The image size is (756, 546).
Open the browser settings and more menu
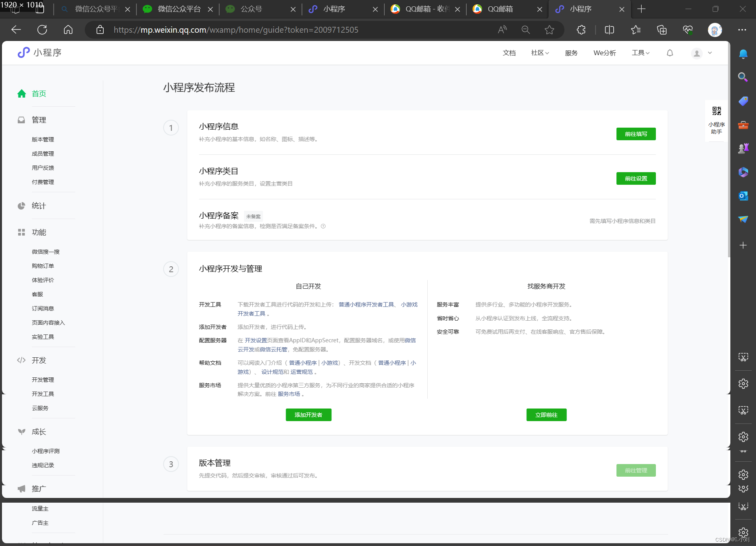coord(742,30)
